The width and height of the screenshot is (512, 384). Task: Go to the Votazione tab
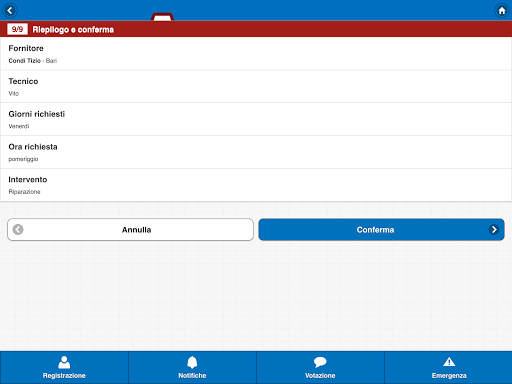click(x=320, y=367)
